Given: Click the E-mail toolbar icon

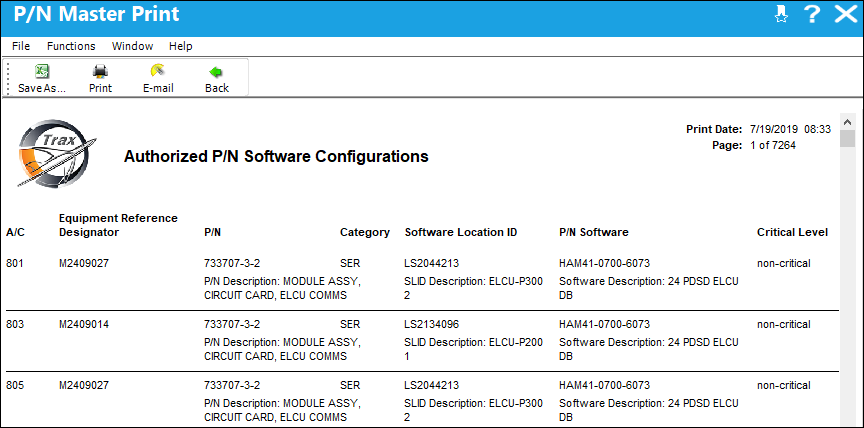Looking at the screenshot, I should click(x=158, y=71).
